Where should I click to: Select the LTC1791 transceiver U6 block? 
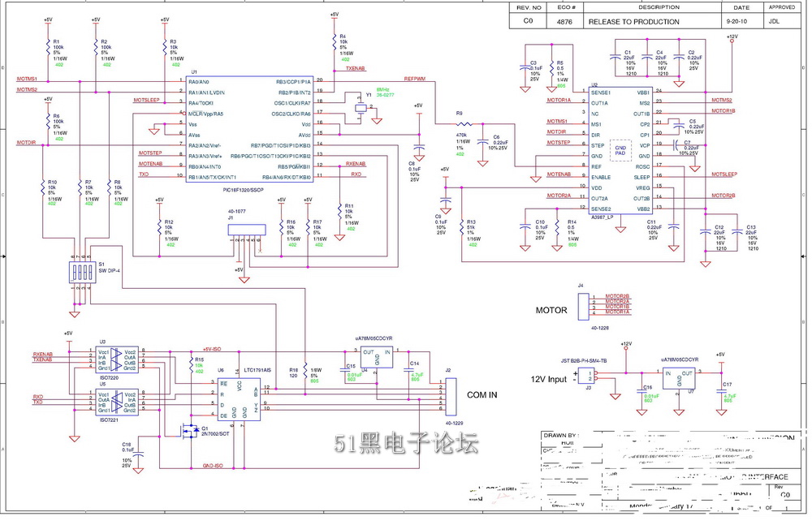coord(239,399)
